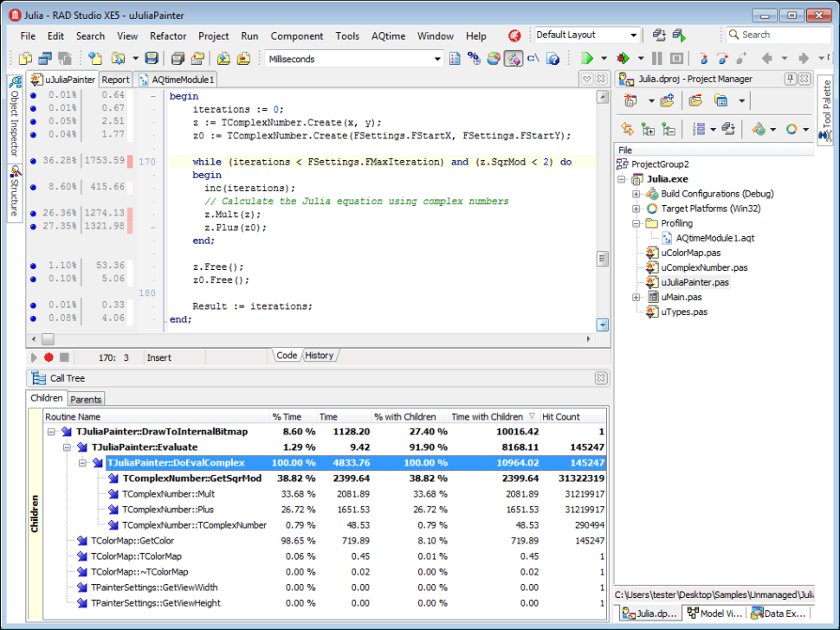Viewport: 840px width, 630px height.
Task: Click the Pause button in debug toolbar
Action: pyautogui.click(x=656, y=59)
